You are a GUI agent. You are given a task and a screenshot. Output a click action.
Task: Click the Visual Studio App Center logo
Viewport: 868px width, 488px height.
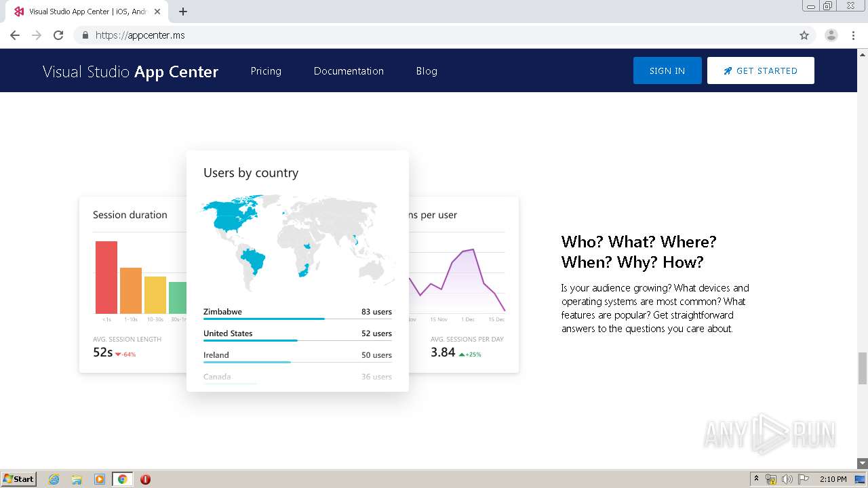(130, 71)
